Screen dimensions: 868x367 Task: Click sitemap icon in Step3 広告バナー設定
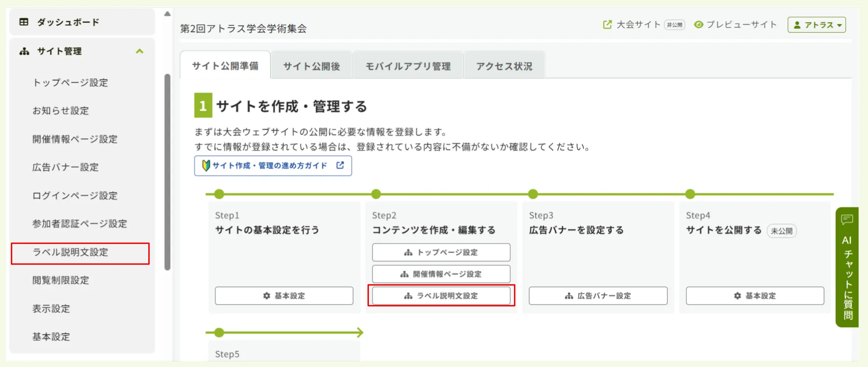pos(569,296)
